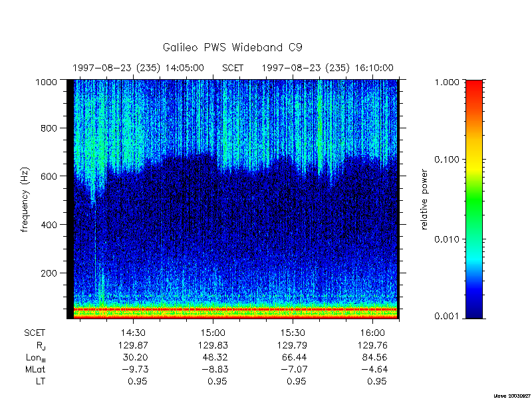Click the 'SCET' row label below the plot
This screenshot has height=399, width=532.
(x=35, y=333)
